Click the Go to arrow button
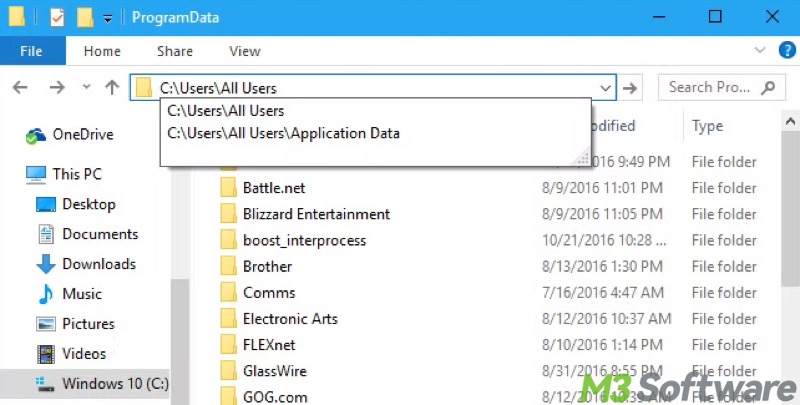800x405 pixels. (630, 88)
